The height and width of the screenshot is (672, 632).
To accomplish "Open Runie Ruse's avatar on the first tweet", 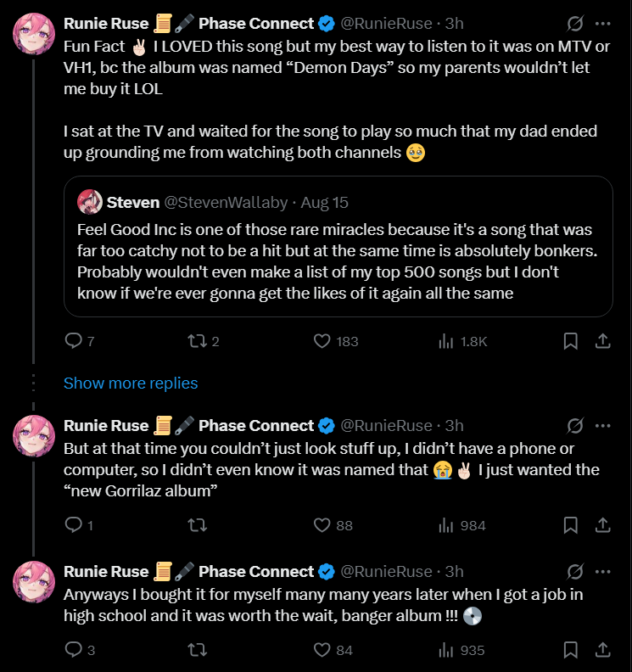I will point(34,34).
